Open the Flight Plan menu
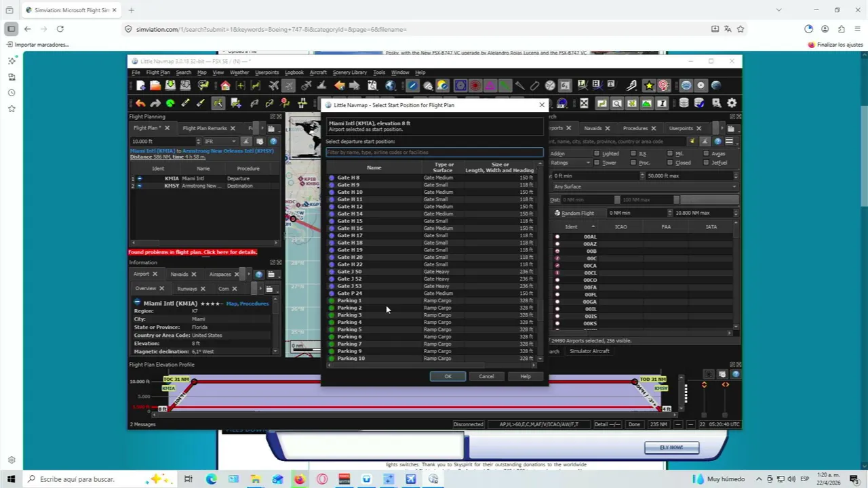Image resolution: width=868 pixels, height=488 pixels. 158,73
